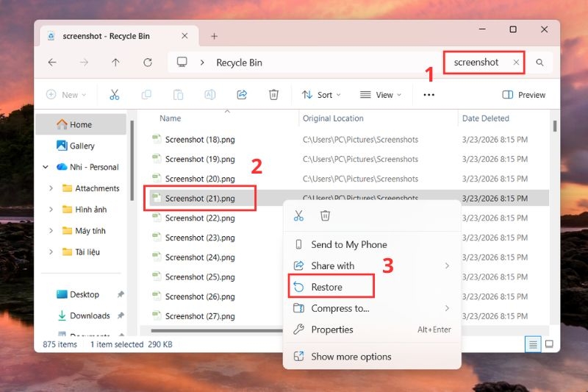This screenshot has height=392, width=588.
Task: Open the Compress to... submenu arrow
Action: [447, 308]
